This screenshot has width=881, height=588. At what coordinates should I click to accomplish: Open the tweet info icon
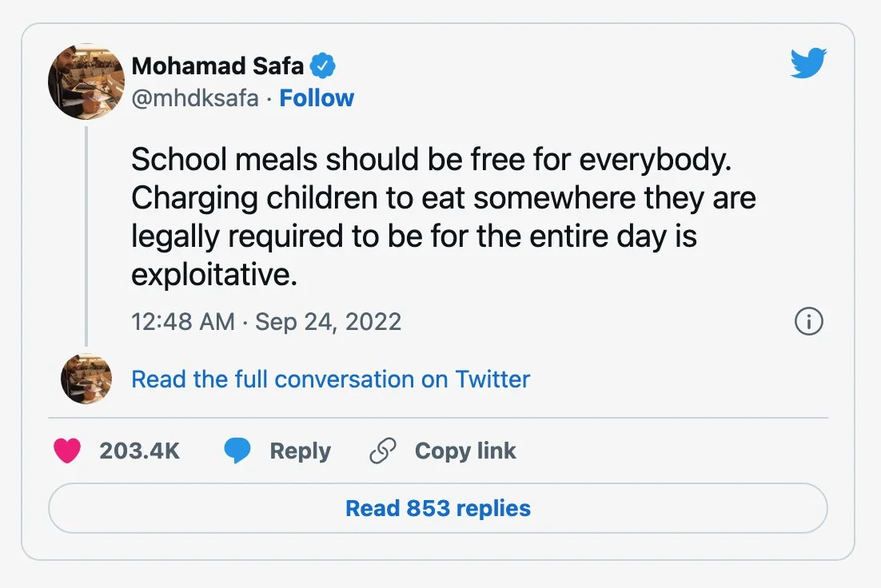pyautogui.click(x=808, y=322)
